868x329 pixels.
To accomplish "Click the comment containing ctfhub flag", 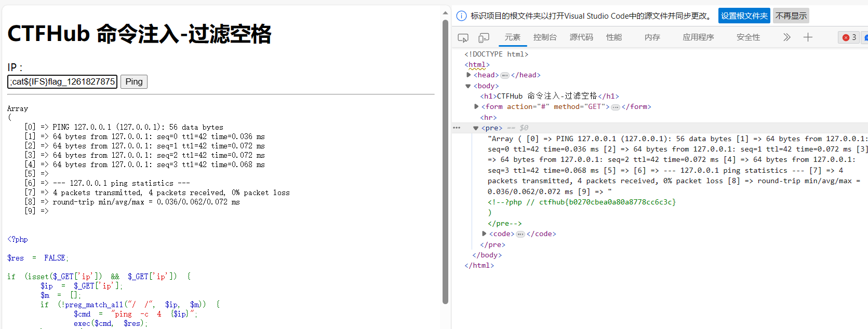I will click(582, 202).
